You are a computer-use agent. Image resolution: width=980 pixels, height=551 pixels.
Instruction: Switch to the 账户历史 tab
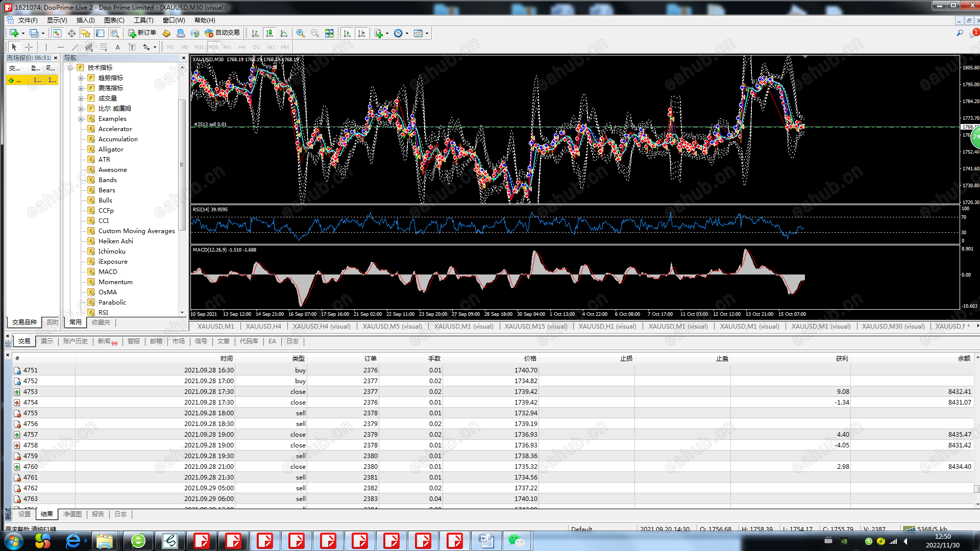click(75, 341)
